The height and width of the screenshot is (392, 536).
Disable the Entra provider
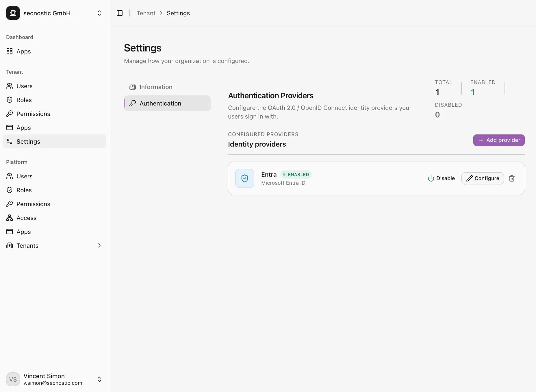[x=441, y=178]
